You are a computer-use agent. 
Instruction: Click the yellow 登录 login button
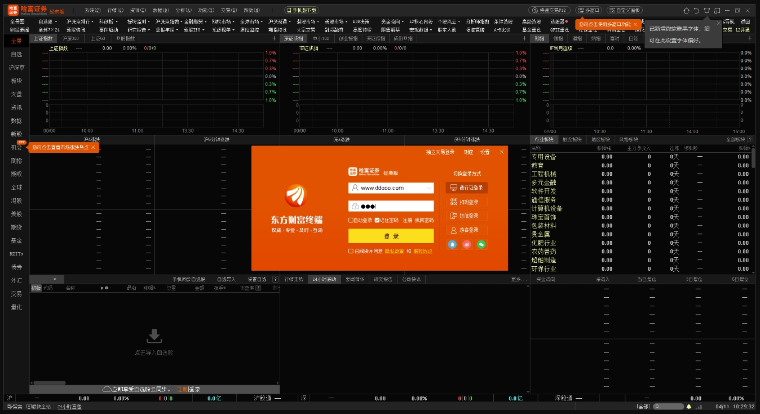391,236
